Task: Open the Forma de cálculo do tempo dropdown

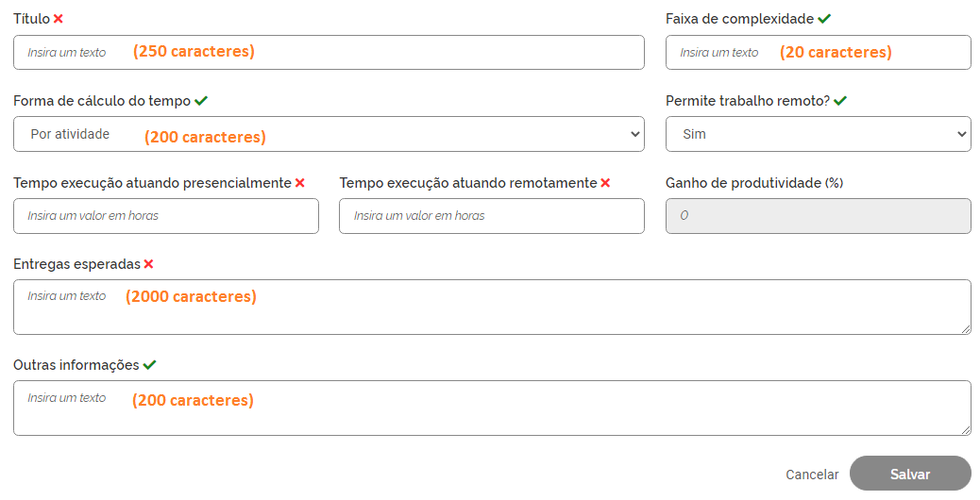Action: 329,134
